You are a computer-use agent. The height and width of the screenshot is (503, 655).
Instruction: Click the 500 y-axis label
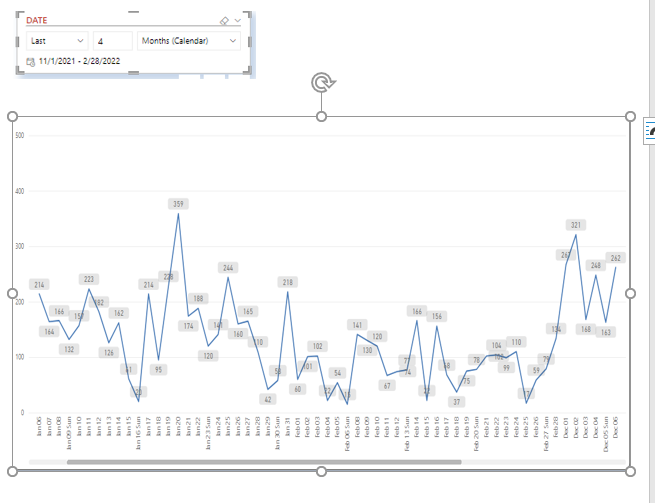(20, 135)
